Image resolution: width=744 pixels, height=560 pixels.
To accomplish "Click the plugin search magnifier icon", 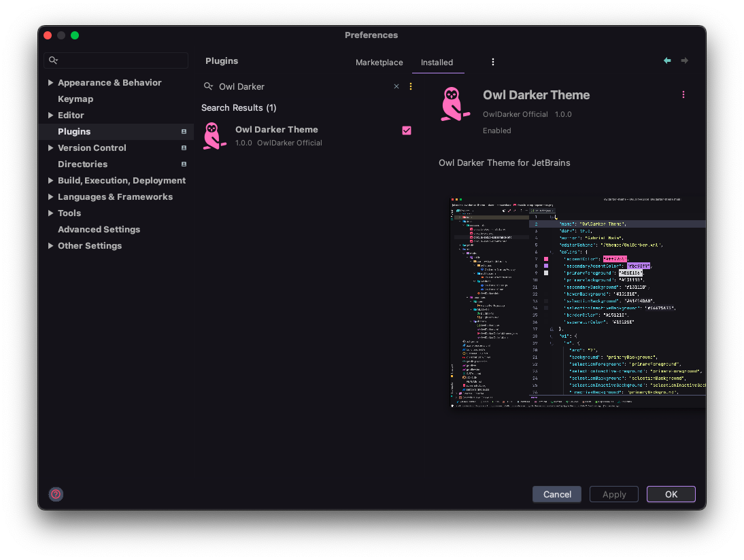I will (x=208, y=86).
